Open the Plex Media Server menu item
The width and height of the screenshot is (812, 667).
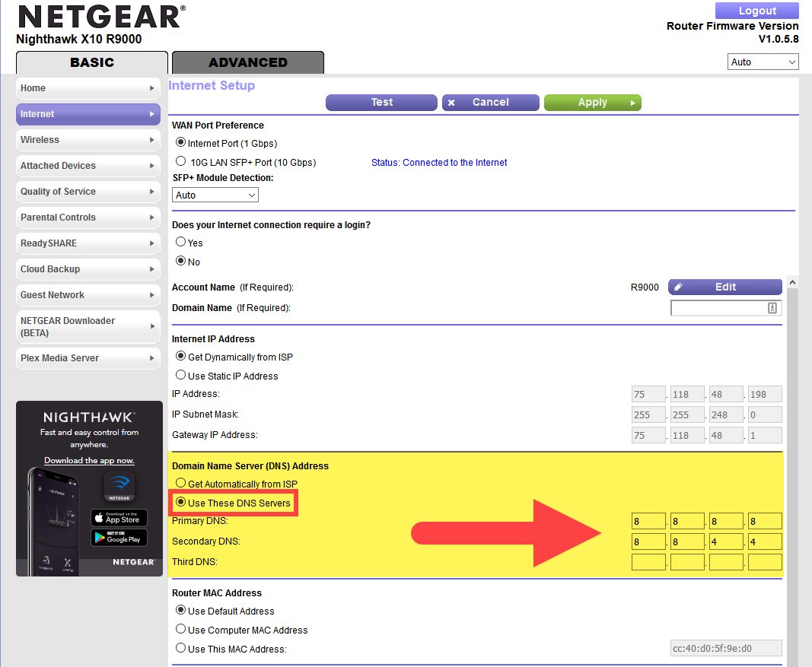pyautogui.click(x=88, y=358)
